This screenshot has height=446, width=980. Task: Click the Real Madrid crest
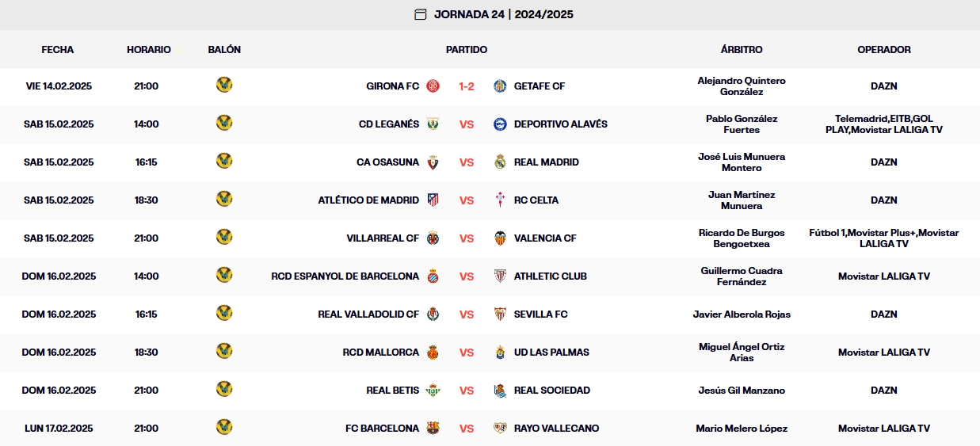coord(500,162)
